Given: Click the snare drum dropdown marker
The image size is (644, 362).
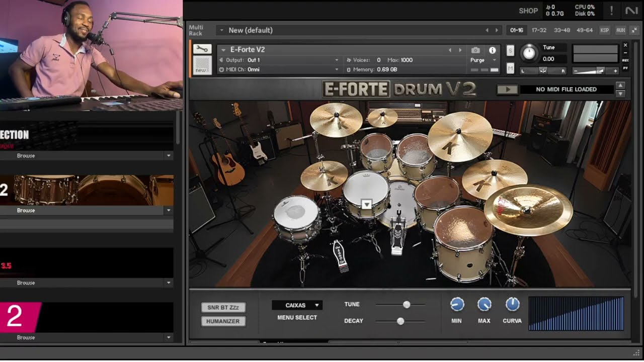Looking at the screenshot, I should pos(366,204).
